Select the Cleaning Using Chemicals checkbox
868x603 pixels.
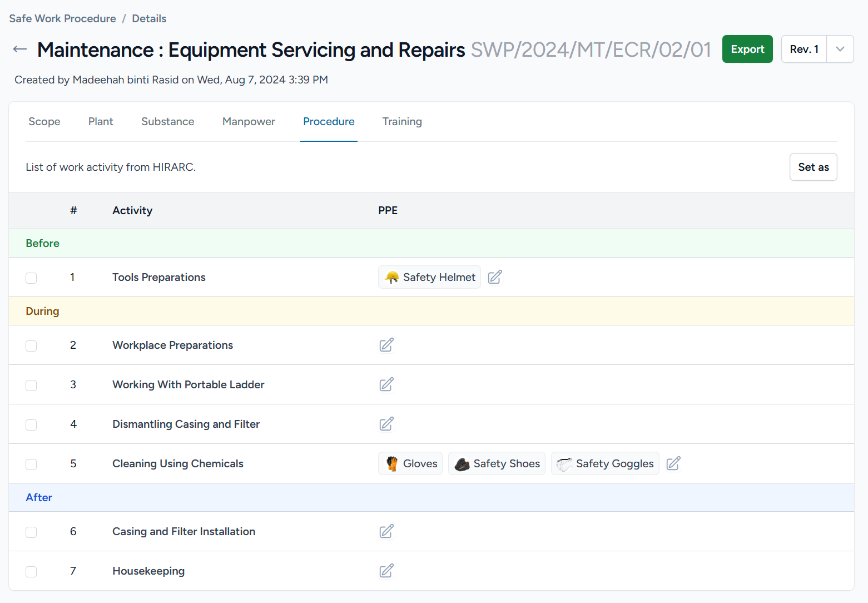point(31,464)
